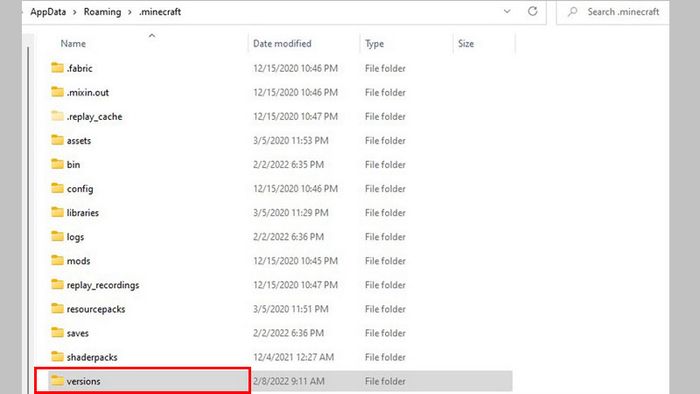700x394 pixels.
Task: Sort files by Size column
Action: [x=466, y=44]
